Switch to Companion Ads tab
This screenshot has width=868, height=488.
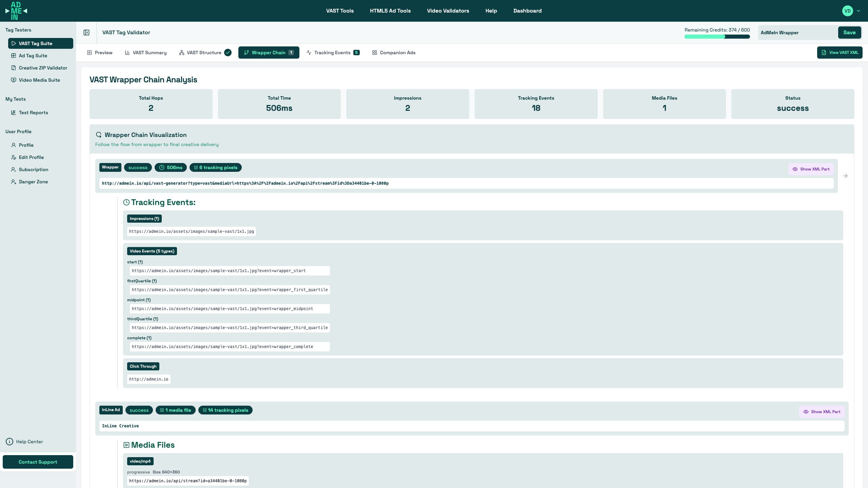394,53
